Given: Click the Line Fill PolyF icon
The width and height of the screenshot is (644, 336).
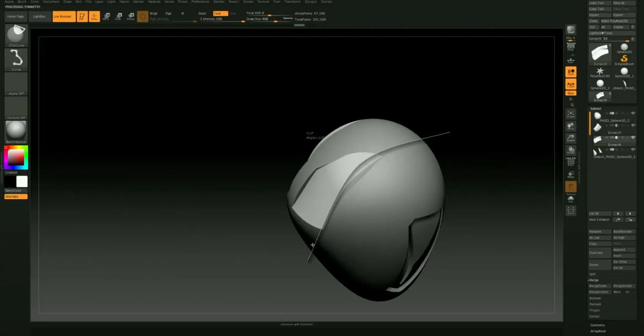Looking at the screenshot, I should [571, 162].
